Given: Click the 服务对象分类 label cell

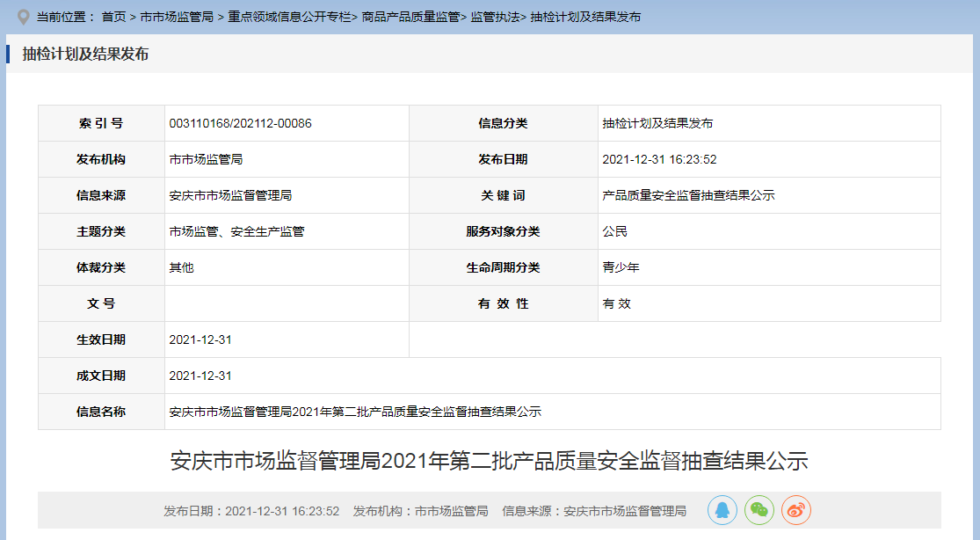Looking at the screenshot, I should [503, 231].
